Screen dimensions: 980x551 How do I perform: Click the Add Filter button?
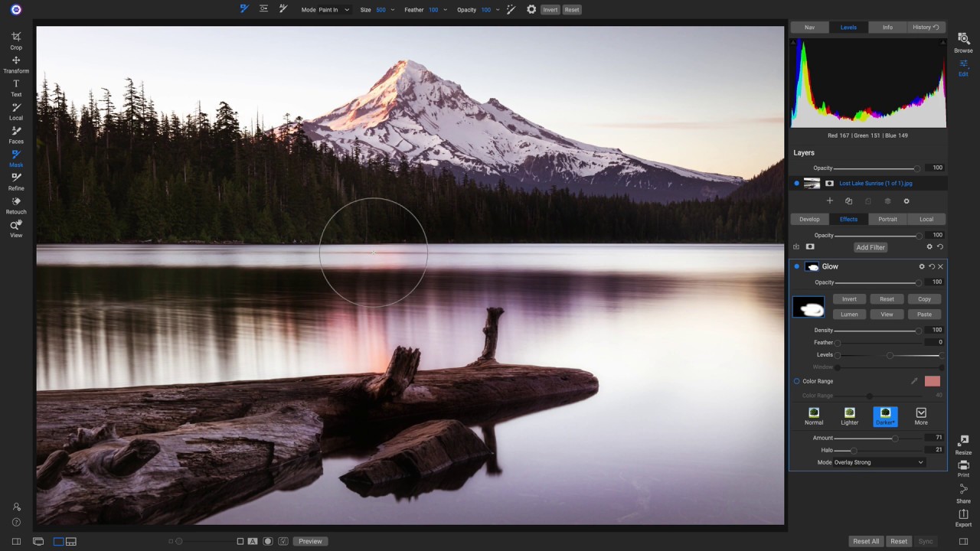coord(871,247)
